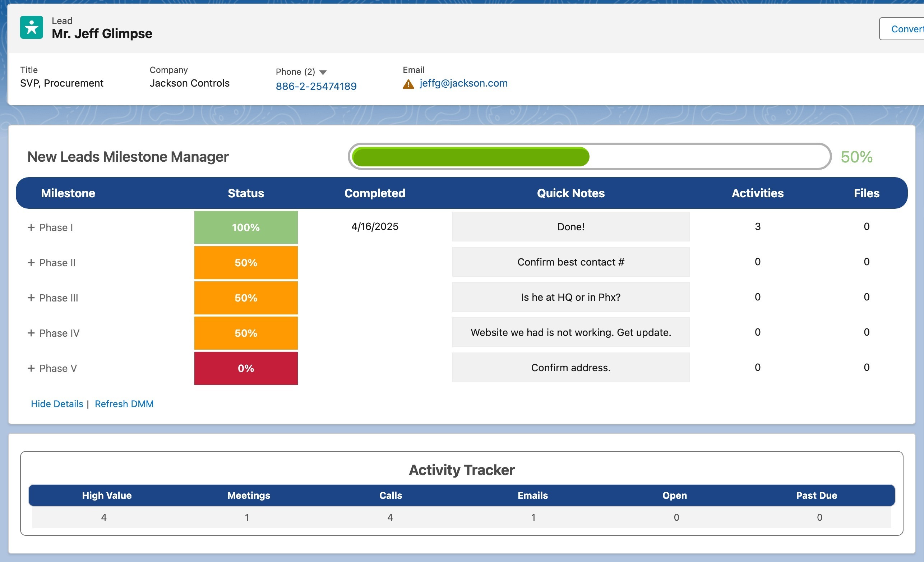Viewport: 924px width, 562px height.
Task: Click Phase I green 100% status cell
Action: (x=246, y=227)
